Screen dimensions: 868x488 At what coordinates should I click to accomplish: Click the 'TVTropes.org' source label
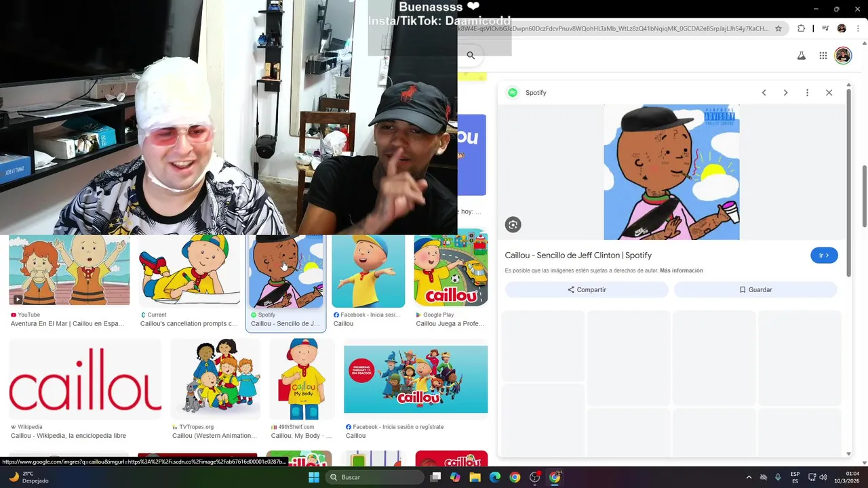pos(196,427)
